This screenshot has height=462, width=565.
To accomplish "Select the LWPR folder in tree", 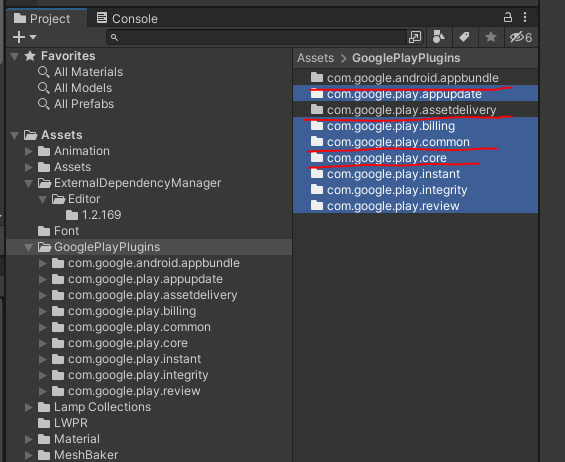I will pyautogui.click(x=63, y=423).
